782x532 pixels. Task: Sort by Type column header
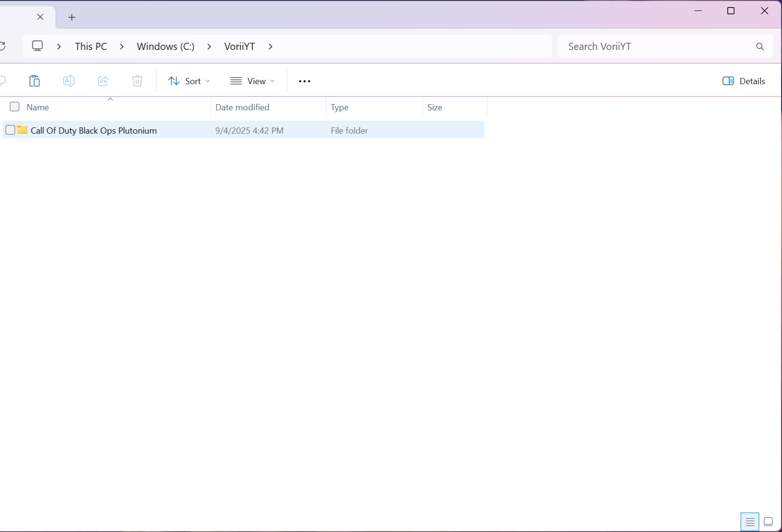339,107
